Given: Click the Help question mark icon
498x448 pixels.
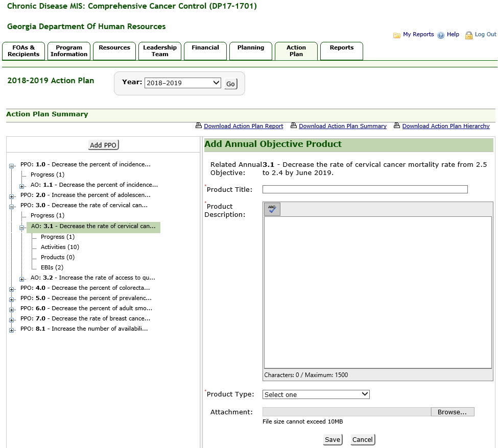Looking at the screenshot, I should click(441, 35).
